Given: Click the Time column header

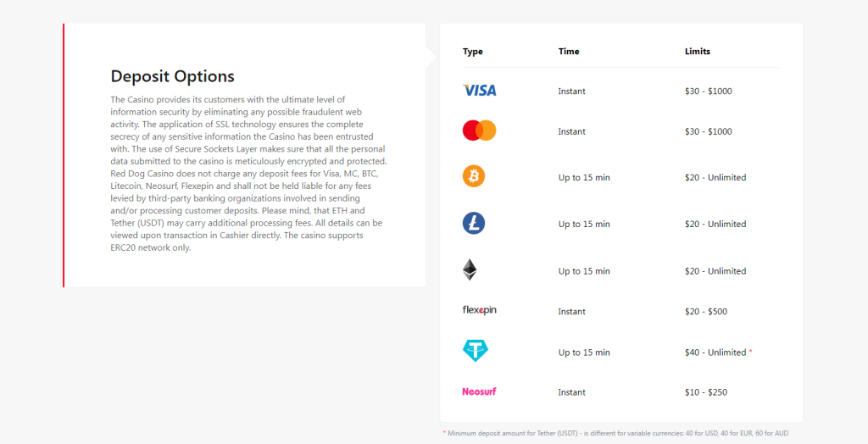Looking at the screenshot, I should click(x=569, y=52).
